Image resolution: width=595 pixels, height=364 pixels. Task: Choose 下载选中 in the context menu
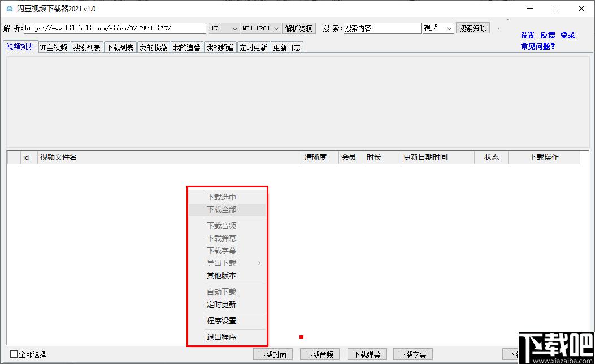227,197
